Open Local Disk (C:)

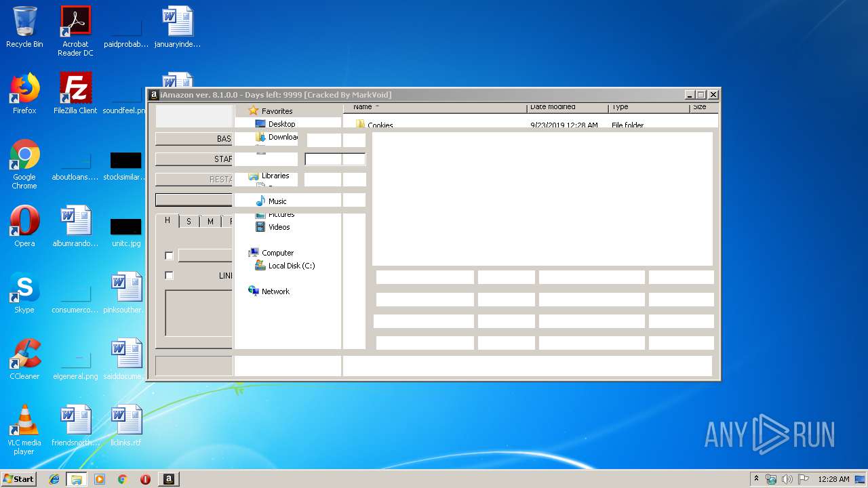(x=285, y=266)
